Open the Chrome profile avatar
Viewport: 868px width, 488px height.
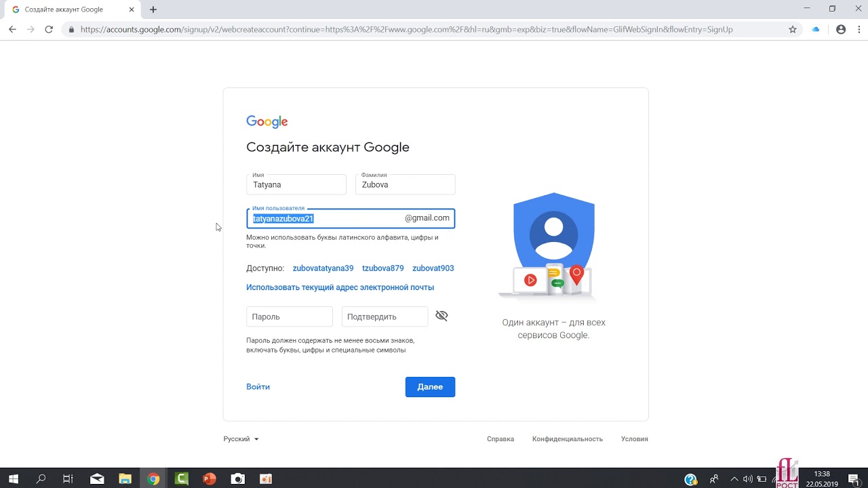(x=841, y=30)
